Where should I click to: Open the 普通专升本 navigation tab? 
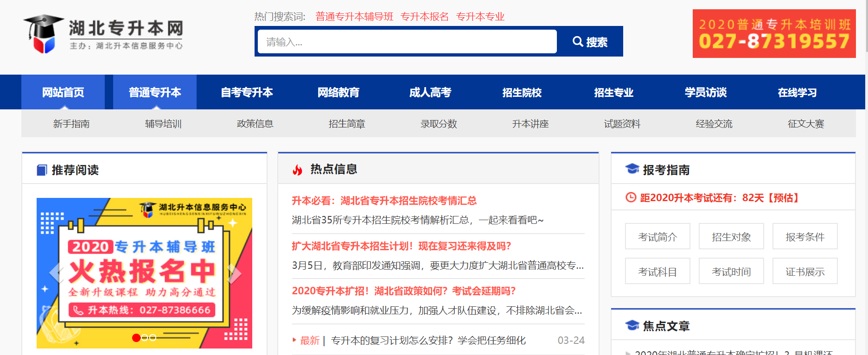click(x=155, y=92)
